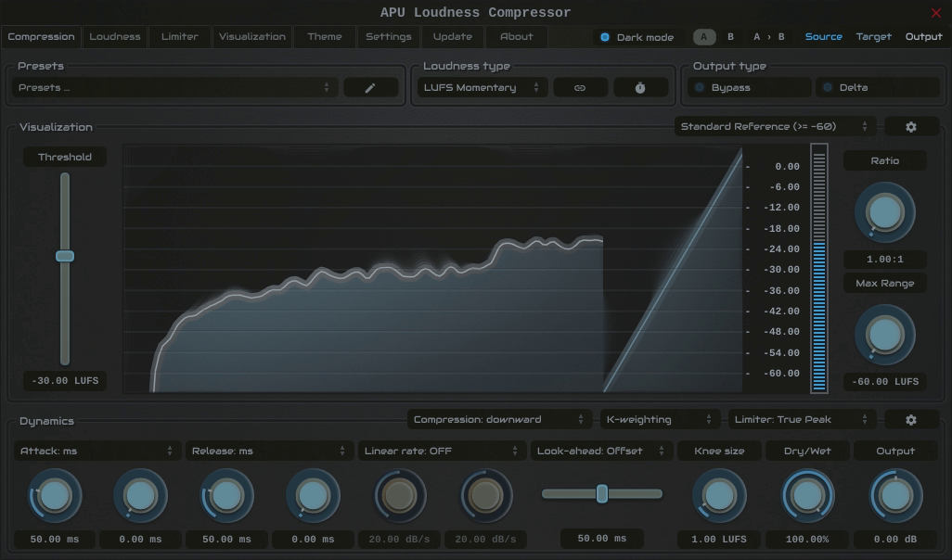The height and width of the screenshot is (560, 952).
Task: Open the K-weighting dropdown
Action: pyautogui.click(x=660, y=420)
